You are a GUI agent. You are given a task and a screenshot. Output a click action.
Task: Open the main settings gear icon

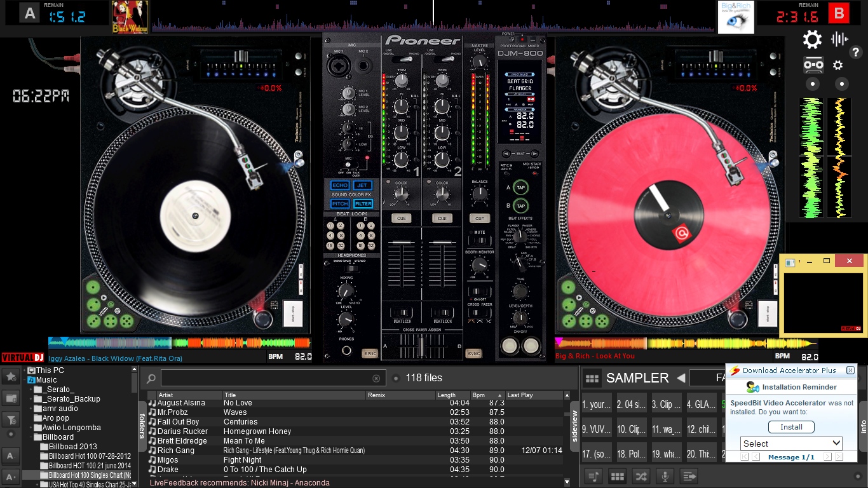pos(811,39)
